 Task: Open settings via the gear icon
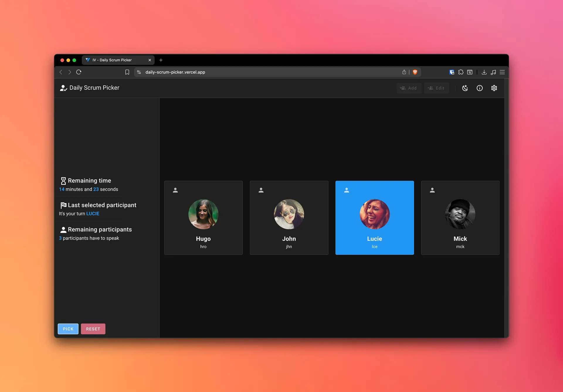tap(494, 88)
